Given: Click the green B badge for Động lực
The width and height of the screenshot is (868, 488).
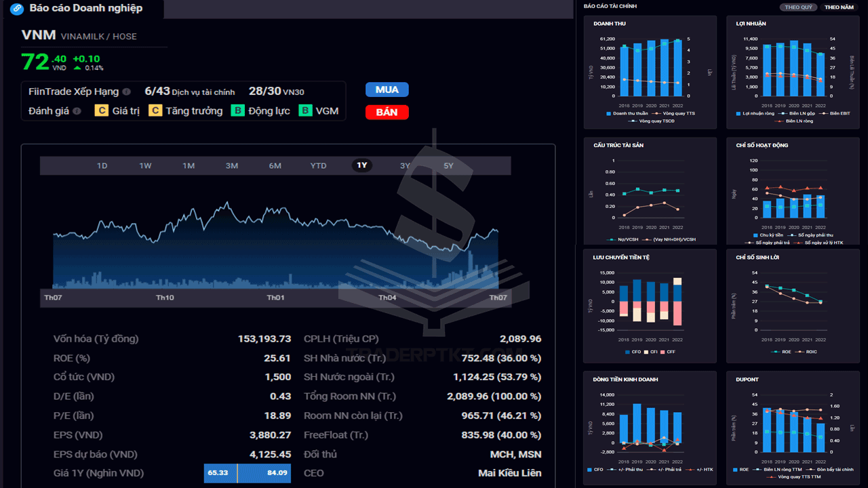Looking at the screenshot, I should 237,110.
